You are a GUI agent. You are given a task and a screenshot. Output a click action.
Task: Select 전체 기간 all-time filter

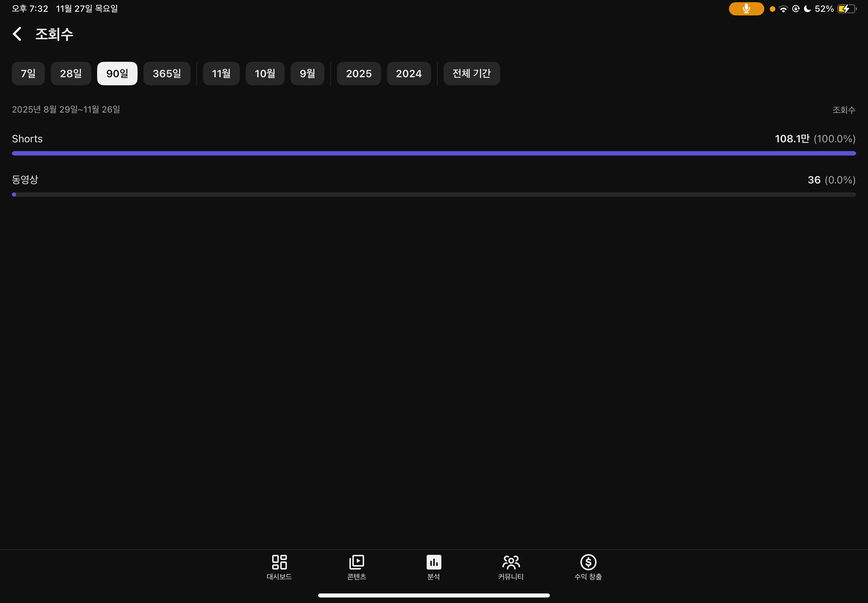[x=471, y=73]
